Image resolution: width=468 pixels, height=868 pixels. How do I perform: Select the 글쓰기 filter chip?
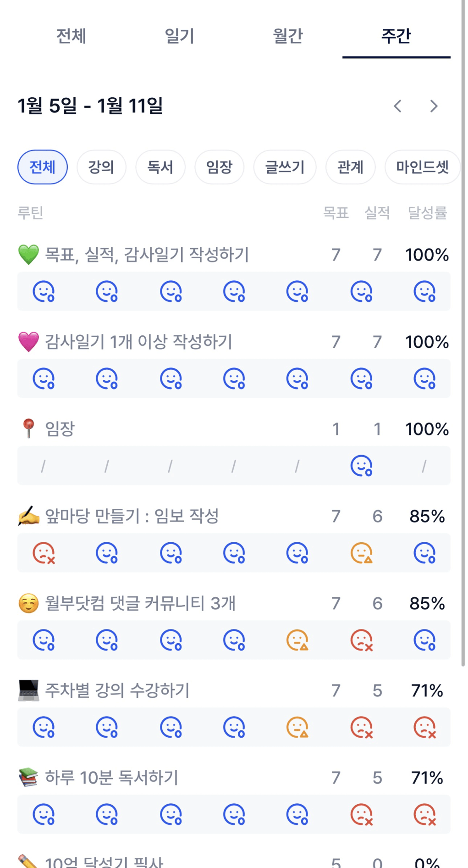(x=285, y=167)
